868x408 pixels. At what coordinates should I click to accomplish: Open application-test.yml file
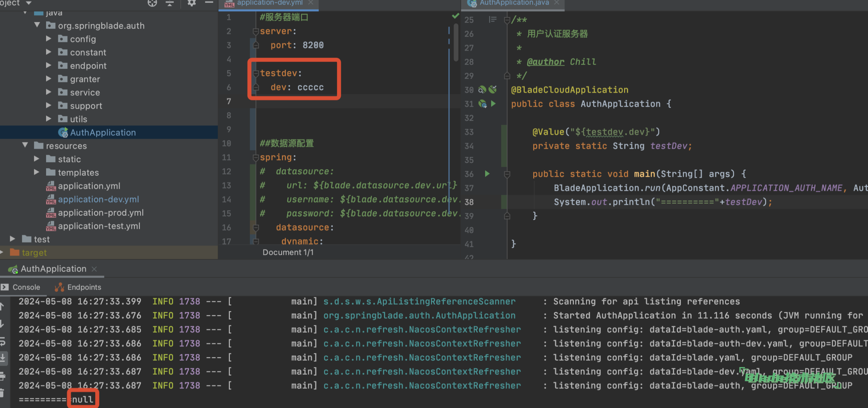pyautogui.click(x=99, y=226)
